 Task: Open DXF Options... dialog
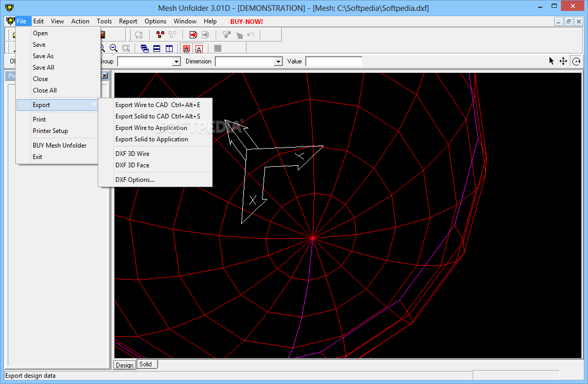[155, 179]
